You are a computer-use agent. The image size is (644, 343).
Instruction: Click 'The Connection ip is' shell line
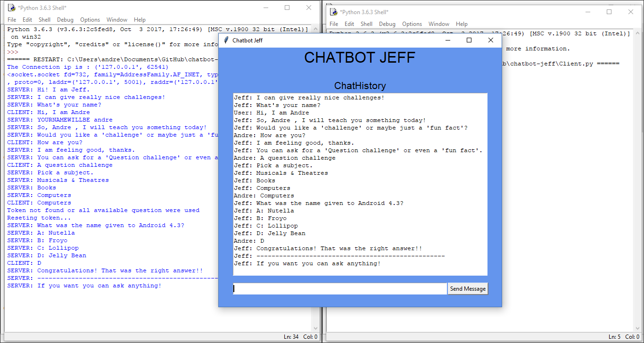coord(88,67)
